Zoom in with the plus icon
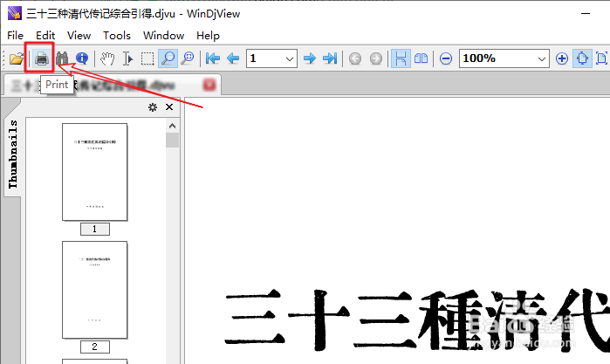This screenshot has height=364, width=610. 562,58
